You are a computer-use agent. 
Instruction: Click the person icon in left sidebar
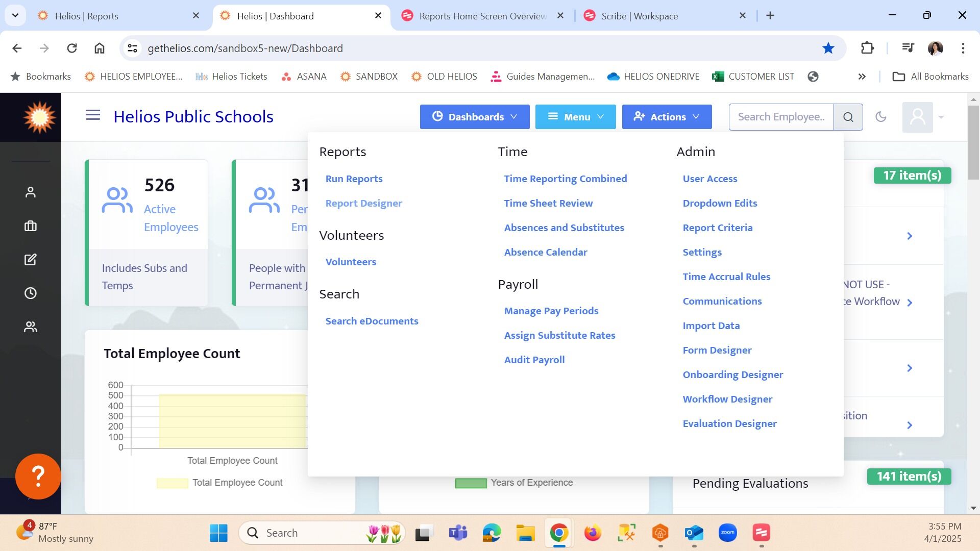pyautogui.click(x=31, y=192)
